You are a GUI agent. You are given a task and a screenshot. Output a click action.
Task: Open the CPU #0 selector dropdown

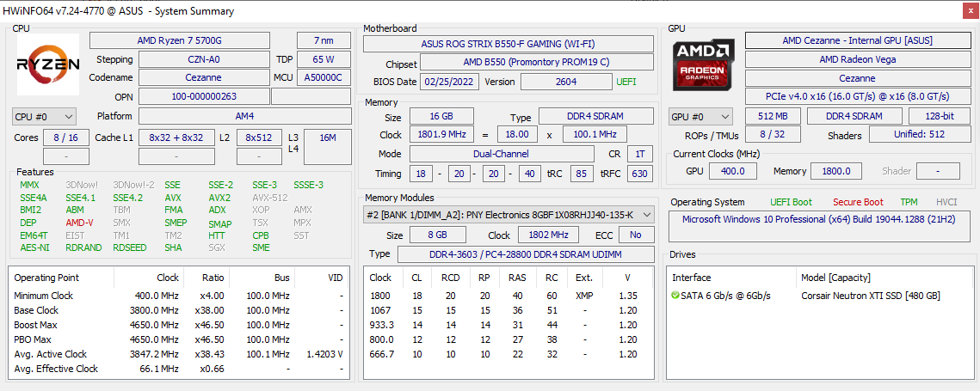45,116
